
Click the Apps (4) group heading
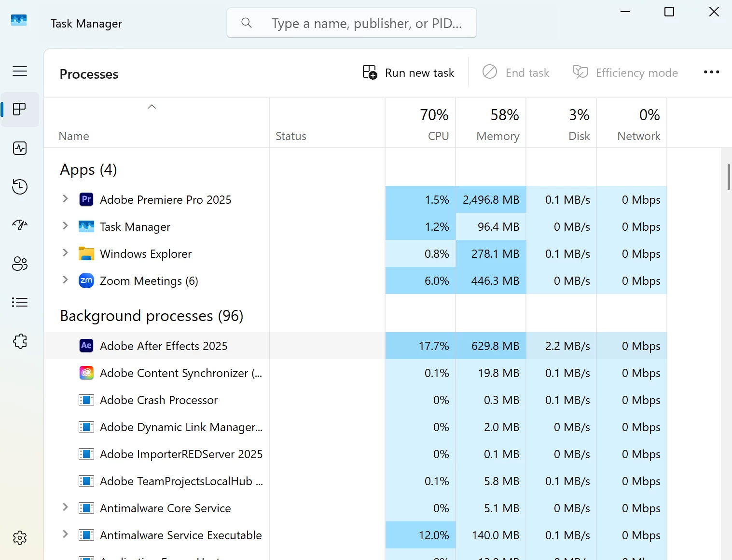click(x=88, y=170)
